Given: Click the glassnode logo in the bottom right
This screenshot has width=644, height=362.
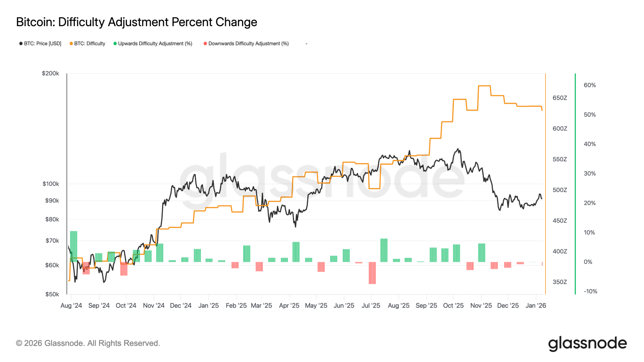Looking at the screenshot, I should point(587,343).
